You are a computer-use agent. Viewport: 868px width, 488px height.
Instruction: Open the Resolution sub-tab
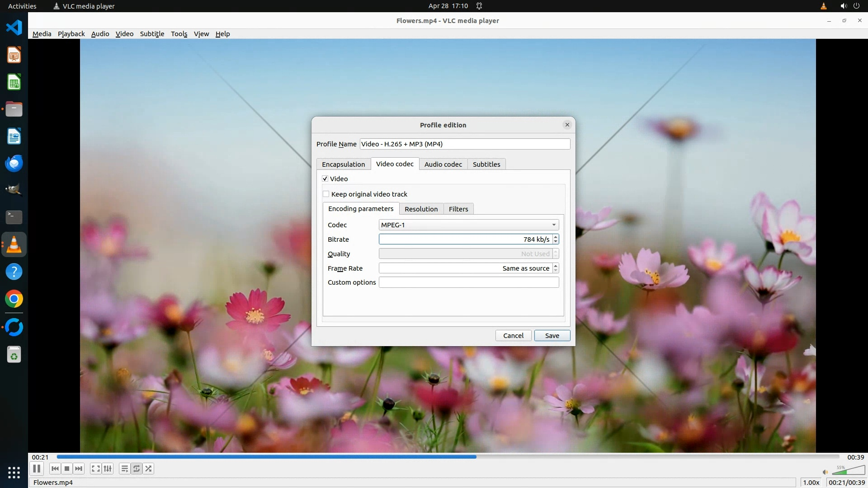pos(421,209)
